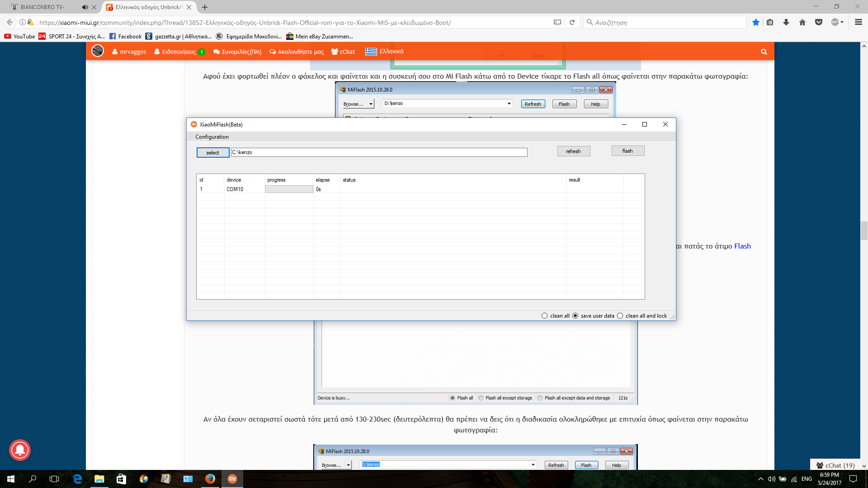Expand the ABP extension dropdown arrow
868x488 pixels.
(842, 22)
